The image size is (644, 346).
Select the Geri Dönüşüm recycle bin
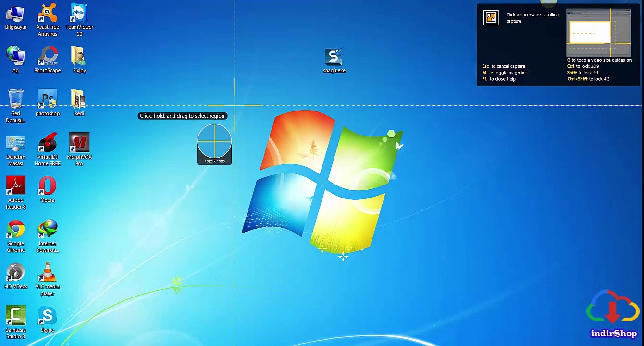16,106
